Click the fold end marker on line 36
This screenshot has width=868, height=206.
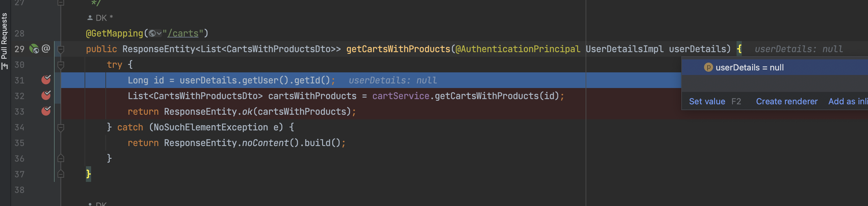(x=61, y=158)
